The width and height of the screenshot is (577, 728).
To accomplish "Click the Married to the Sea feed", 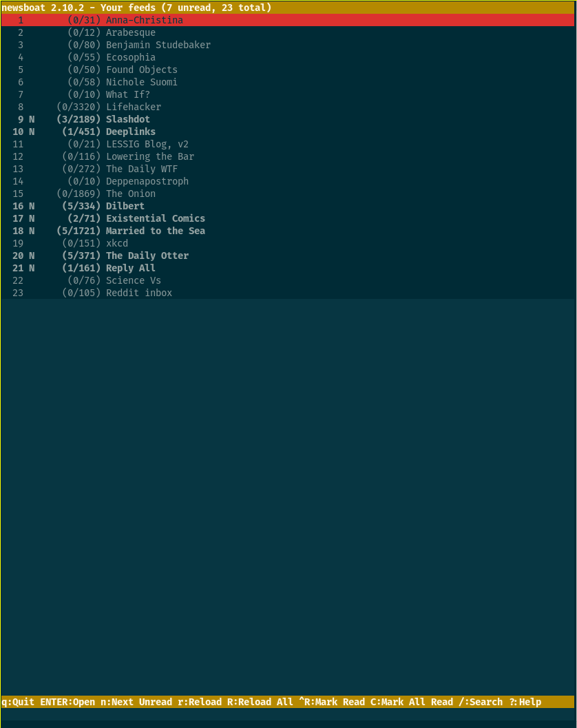I will point(288,231).
